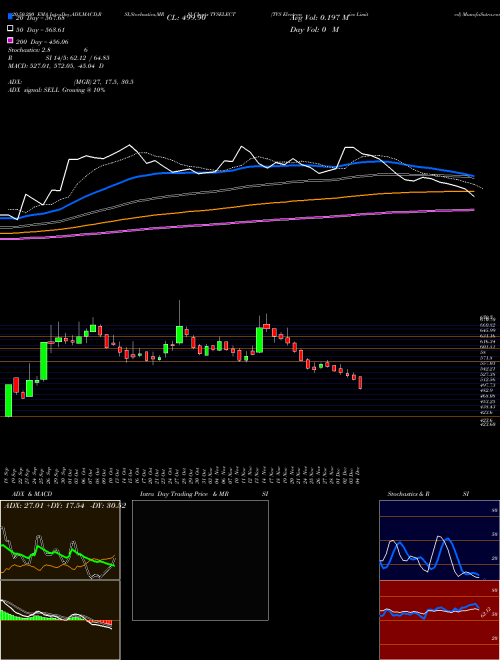The height and width of the screenshot is (660, 500).
Task: Click the 'CL: 499.90' closing price label
Action: [186, 18]
